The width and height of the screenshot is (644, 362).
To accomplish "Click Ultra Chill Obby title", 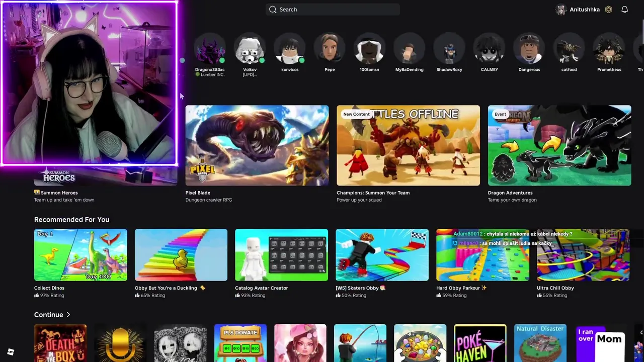I will click(x=555, y=288).
